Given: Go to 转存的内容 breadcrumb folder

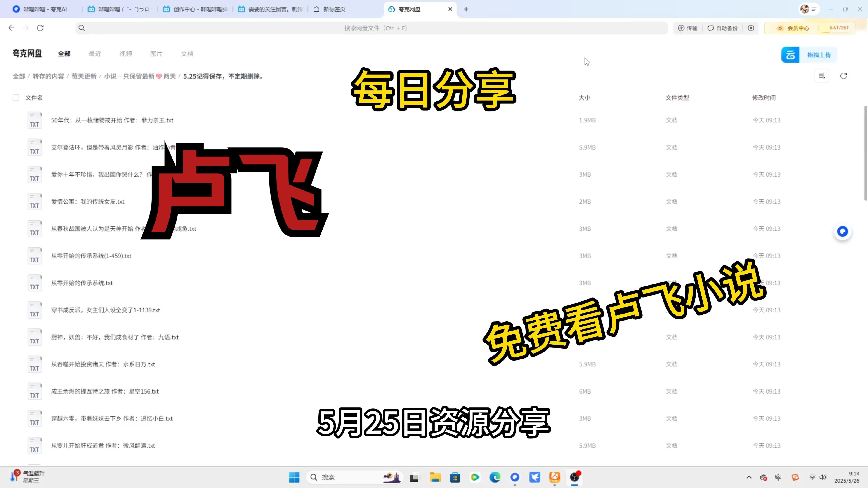Looking at the screenshot, I should (48, 76).
